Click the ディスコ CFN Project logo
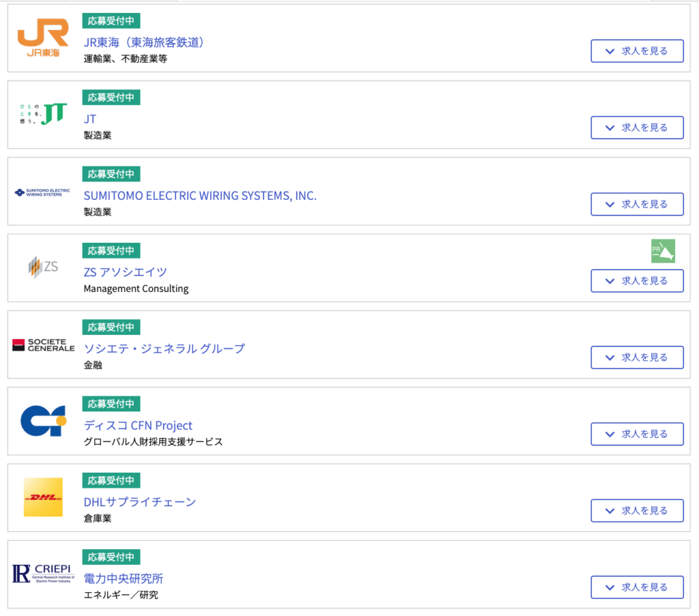 point(43,420)
